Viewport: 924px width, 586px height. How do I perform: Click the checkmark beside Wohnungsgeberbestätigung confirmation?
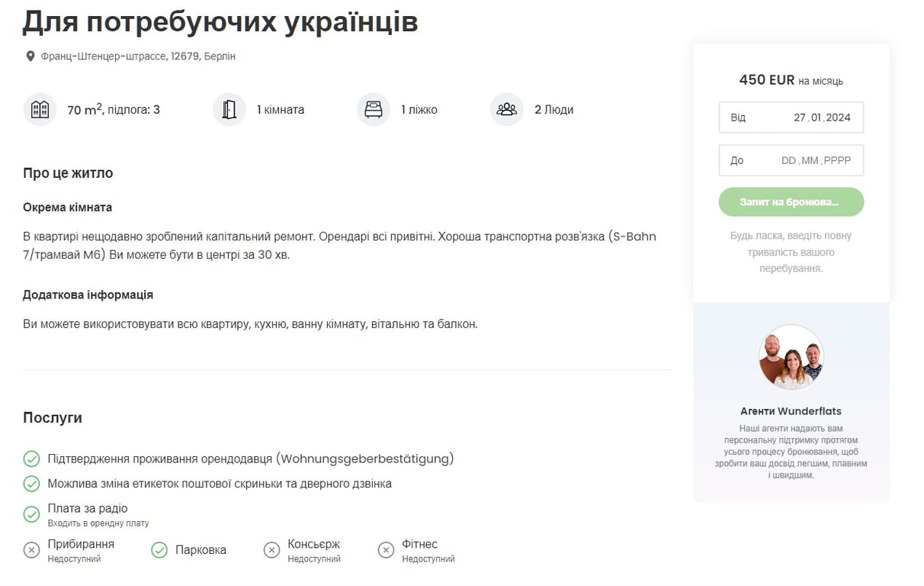pyautogui.click(x=31, y=459)
